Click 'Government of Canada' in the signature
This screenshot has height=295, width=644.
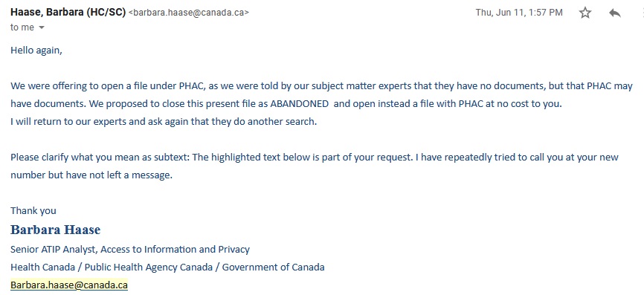coord(273,267)
